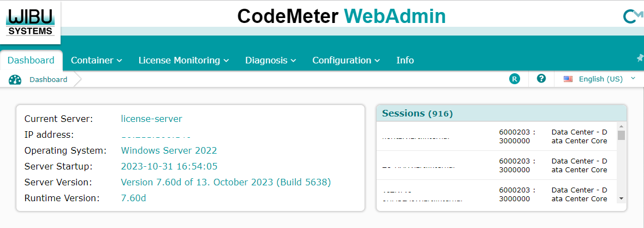Click the license-server link
This screenshot has height=228, width=644.
click(151, 119)
